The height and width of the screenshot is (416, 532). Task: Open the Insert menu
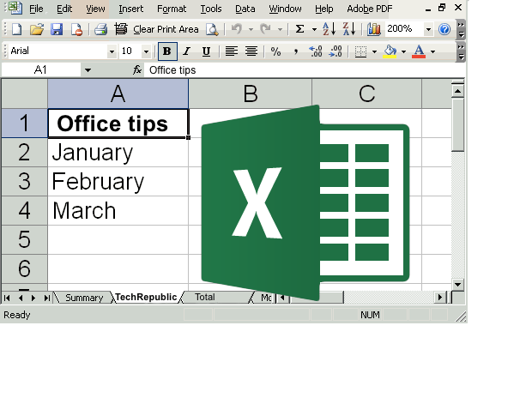131,9
